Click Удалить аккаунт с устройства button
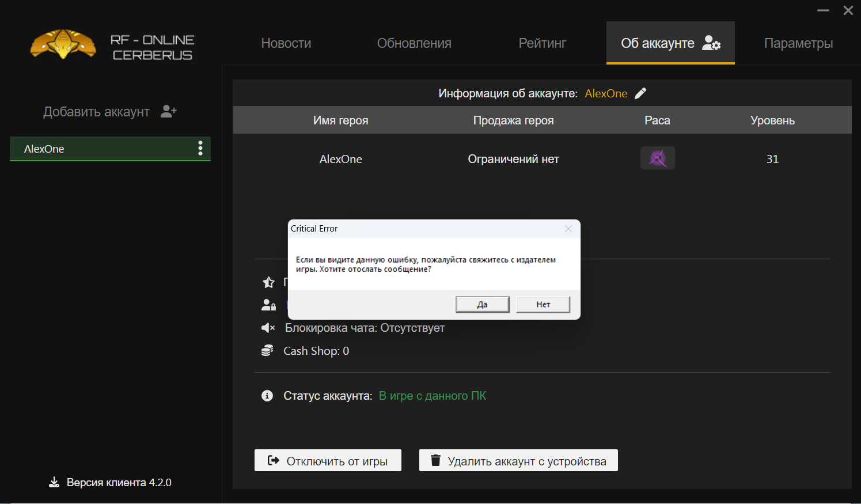861x504 pixels. point(518,460)
